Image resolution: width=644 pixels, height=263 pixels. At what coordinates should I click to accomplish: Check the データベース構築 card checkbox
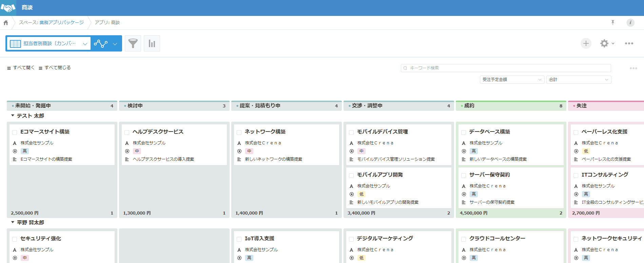click(x=464, y=133)
